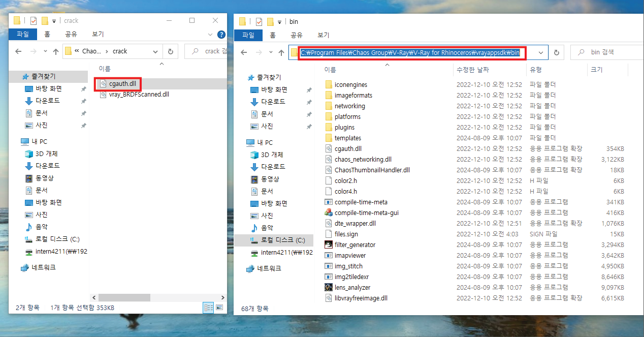The image size is (644, 337).
Task: Select compile-time-meta application
Action: (x=361, y=202)
